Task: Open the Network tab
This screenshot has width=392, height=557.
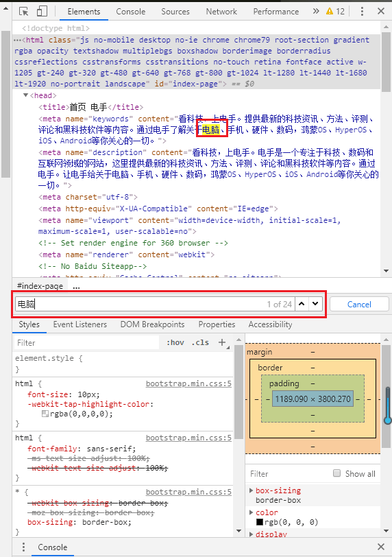Action: tap(221, 12)
